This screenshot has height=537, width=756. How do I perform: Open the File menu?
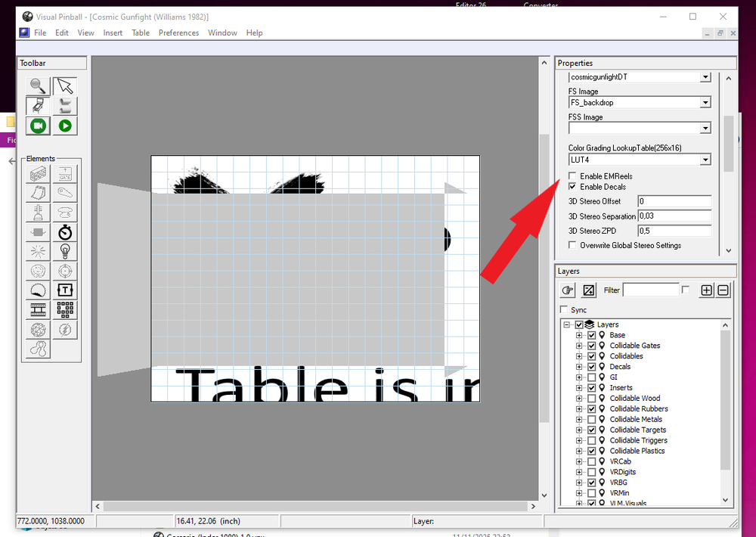40,33
